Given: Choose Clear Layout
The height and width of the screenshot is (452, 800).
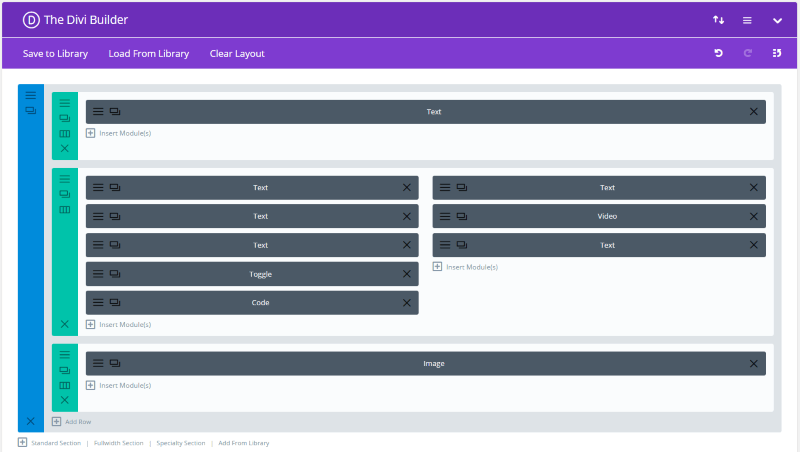Looking at the screenshot, I should pyautogui.click(x=237, y=53).
